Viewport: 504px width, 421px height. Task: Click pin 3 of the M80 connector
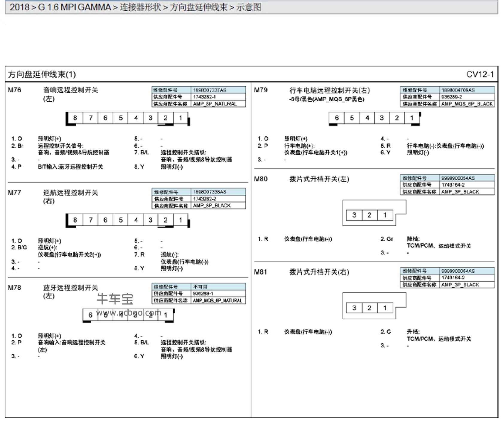pyautogui.click(x=354, y=215)
